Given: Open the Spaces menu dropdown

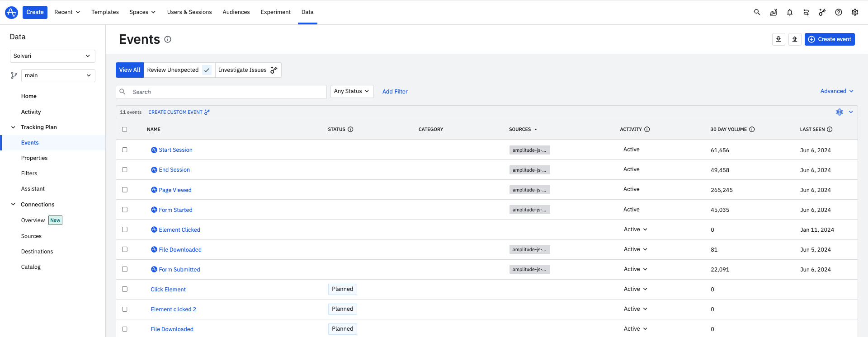Looking at the screenshot, I should click(x=142, y=12).
